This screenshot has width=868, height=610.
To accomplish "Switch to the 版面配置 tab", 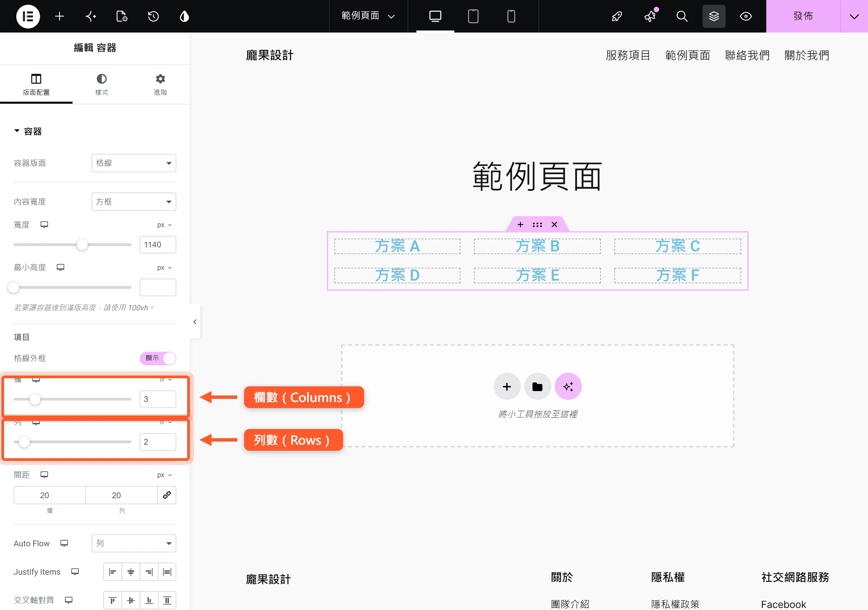I will point(36,84).
